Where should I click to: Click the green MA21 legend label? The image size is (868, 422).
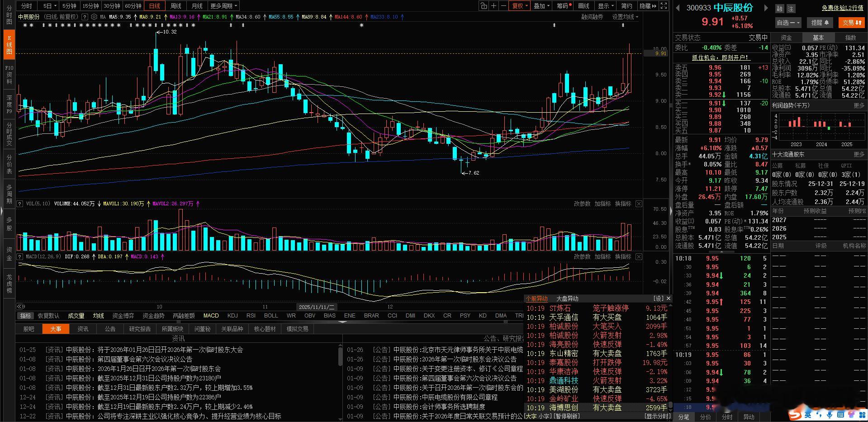215,17
